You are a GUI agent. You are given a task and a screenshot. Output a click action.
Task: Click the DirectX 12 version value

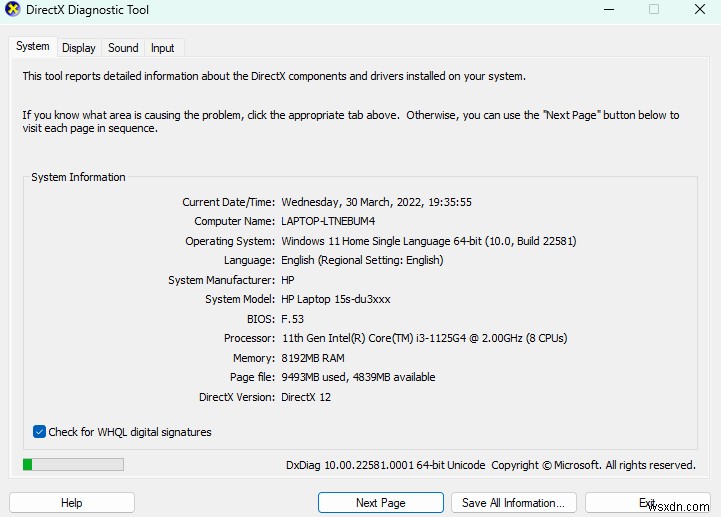click(x=306, y=397)
